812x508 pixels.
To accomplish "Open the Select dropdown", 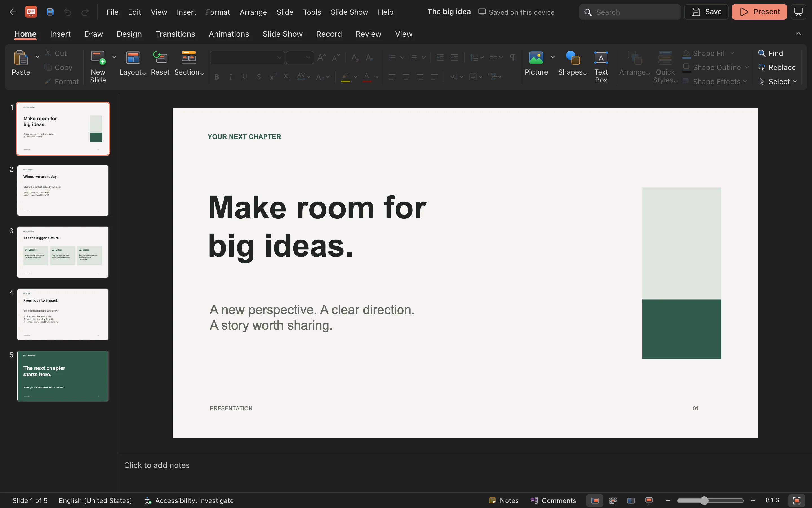I will [x=777, y=82].
